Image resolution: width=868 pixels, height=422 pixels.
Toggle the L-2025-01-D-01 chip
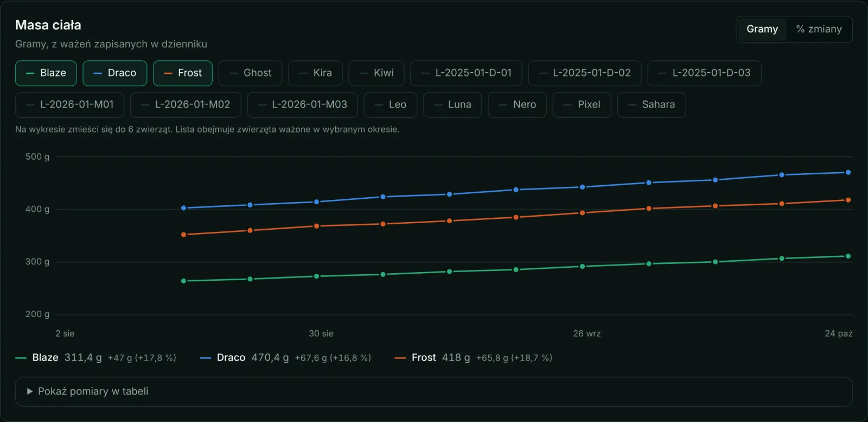[x=466, y=73]
